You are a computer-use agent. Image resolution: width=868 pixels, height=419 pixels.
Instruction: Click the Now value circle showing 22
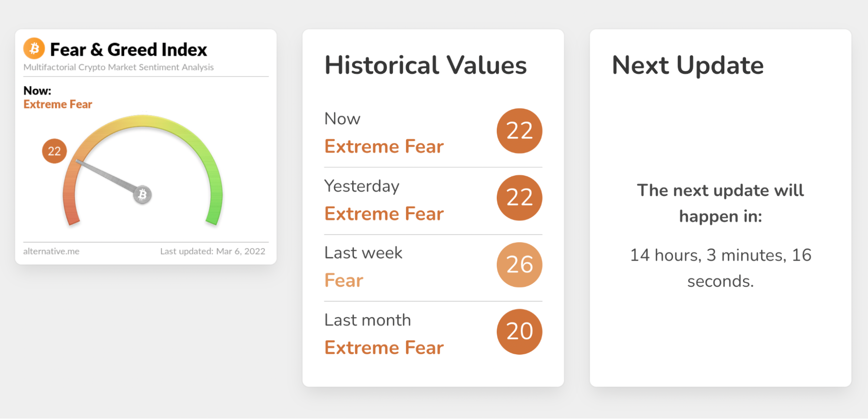pyautogui.click(x=519, y=131)
